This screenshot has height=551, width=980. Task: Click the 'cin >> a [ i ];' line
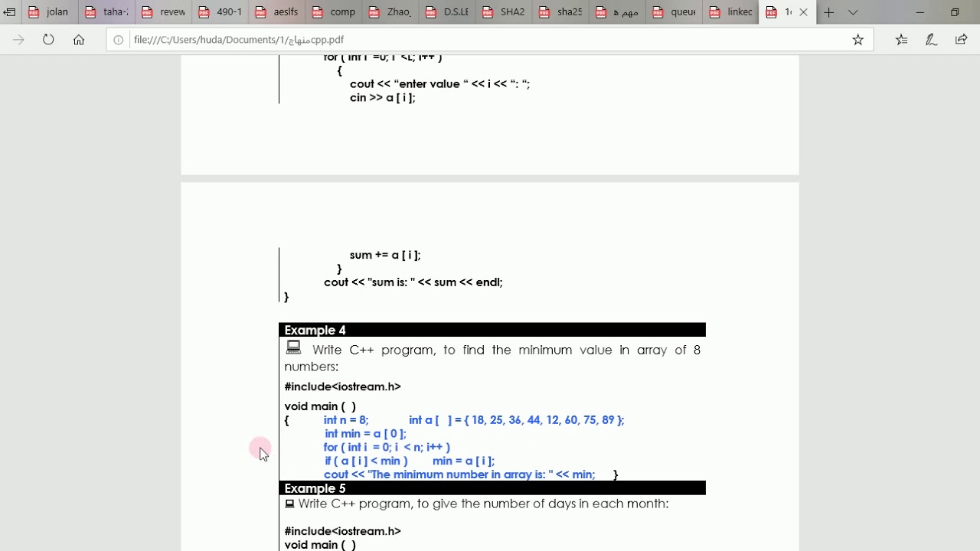click(382, 97)
